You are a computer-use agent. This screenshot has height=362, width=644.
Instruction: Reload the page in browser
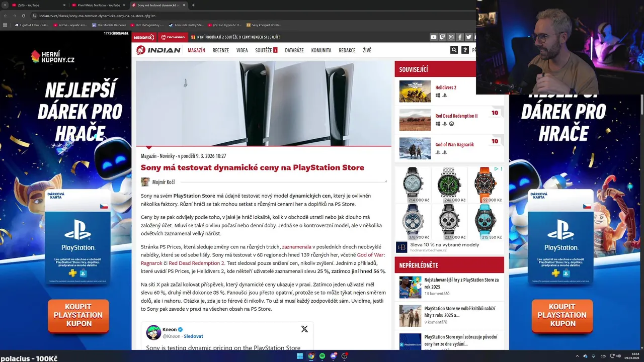click(23, 16)
